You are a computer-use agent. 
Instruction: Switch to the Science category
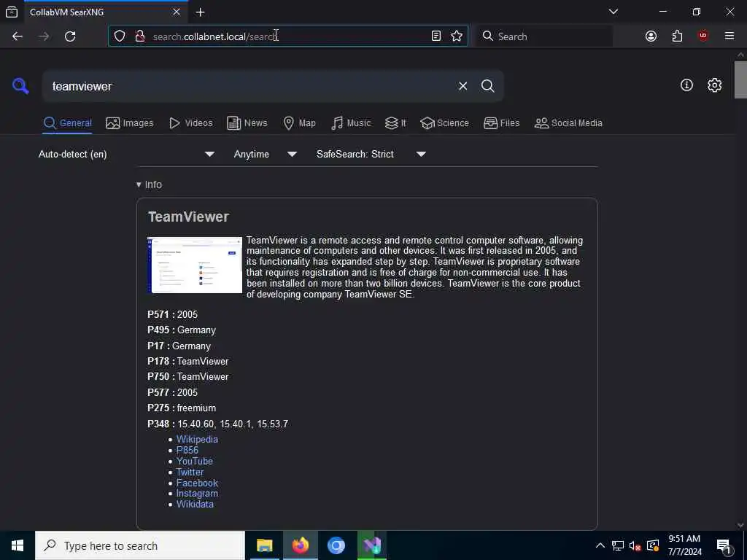click(444, 122)
